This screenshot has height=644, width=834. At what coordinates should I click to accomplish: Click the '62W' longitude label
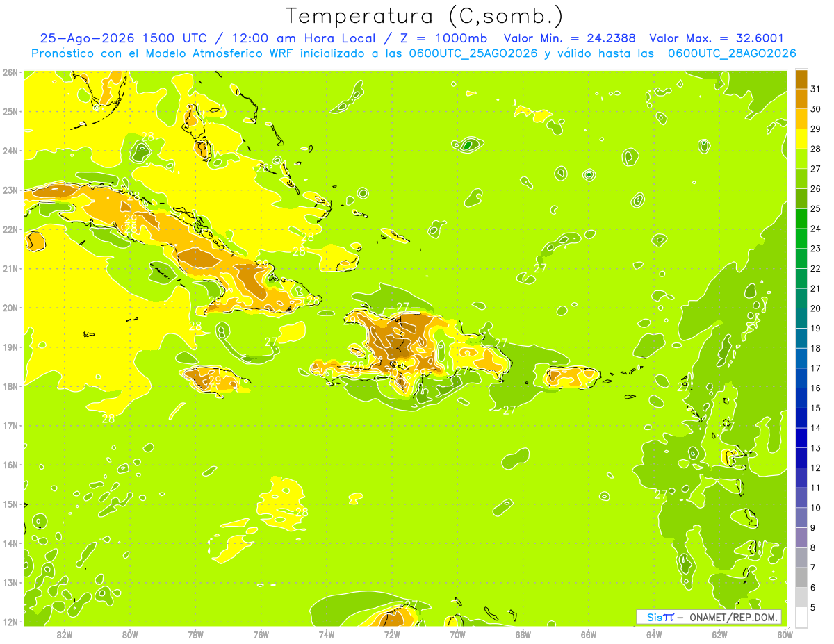point(719,635)
